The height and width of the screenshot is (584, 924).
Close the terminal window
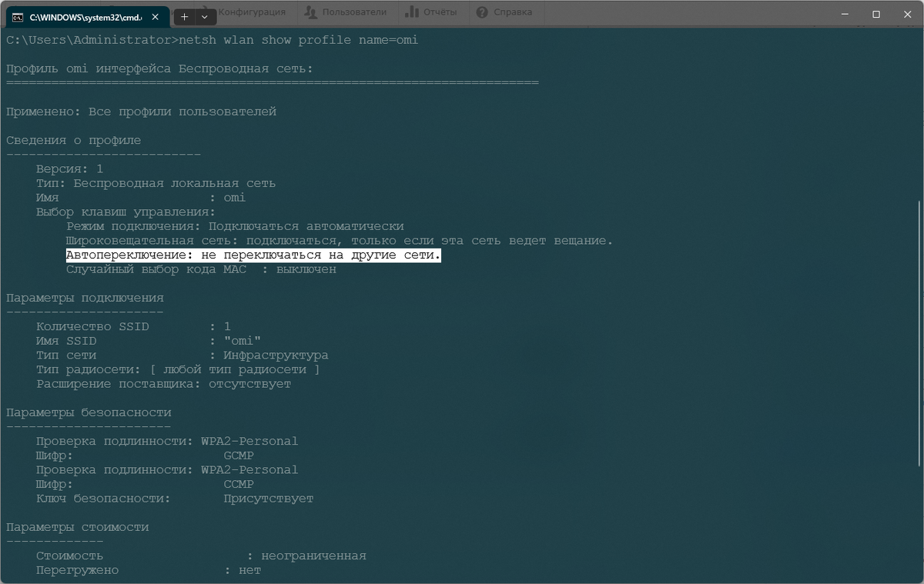click(907, 14)
